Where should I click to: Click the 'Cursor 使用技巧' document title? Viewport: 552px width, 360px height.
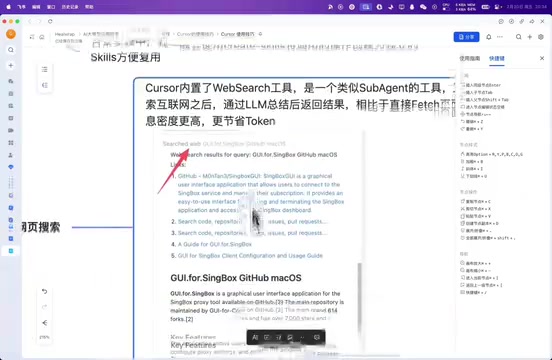(237, 34)
